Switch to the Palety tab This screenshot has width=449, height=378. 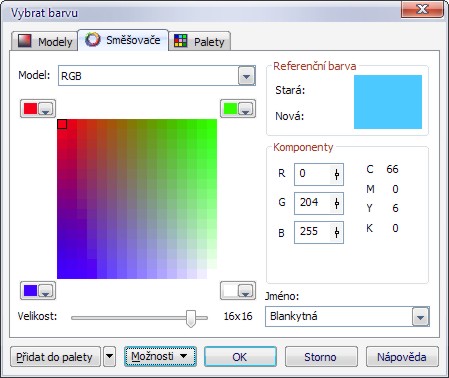199,41
